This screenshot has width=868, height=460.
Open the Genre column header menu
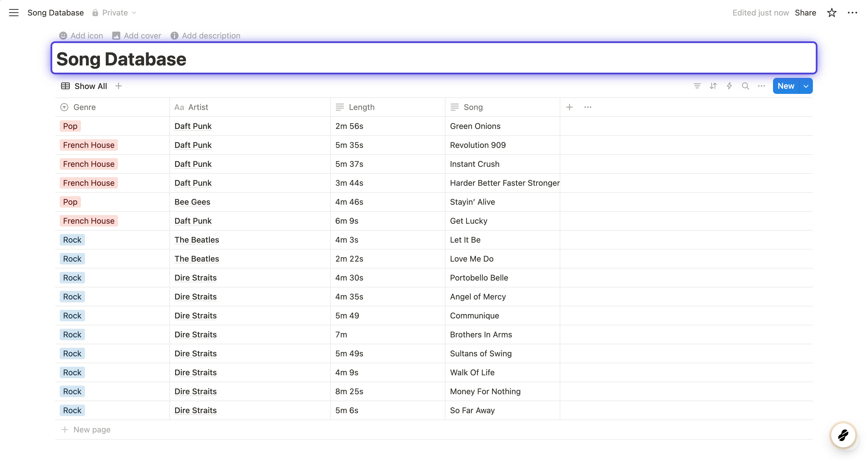click(x=84, y=107)
